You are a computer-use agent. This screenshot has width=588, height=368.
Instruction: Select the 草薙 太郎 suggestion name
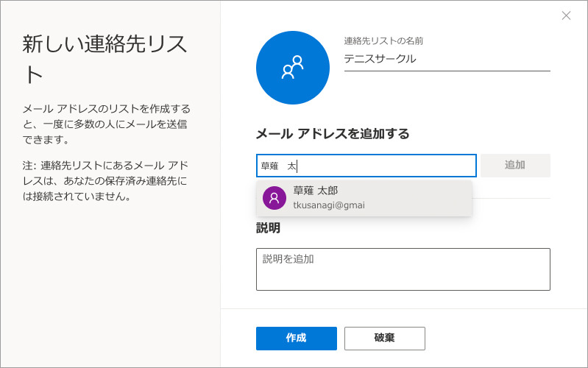click(x=316, y=191)
